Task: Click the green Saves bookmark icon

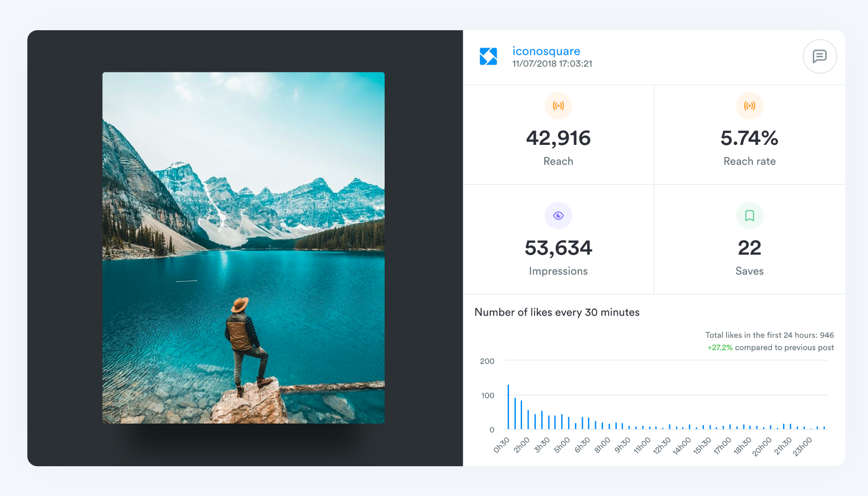Action: tap(749, 216)
